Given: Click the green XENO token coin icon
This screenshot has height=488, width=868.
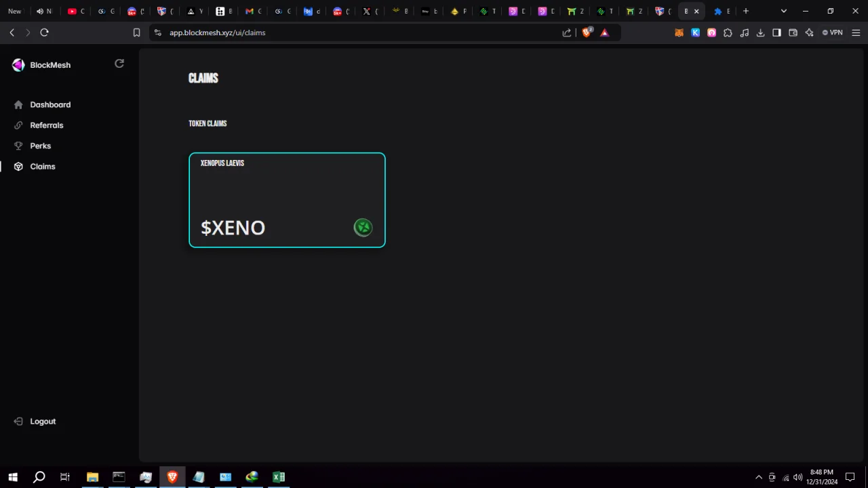Looking at the screenshot, I should [363, 228].
